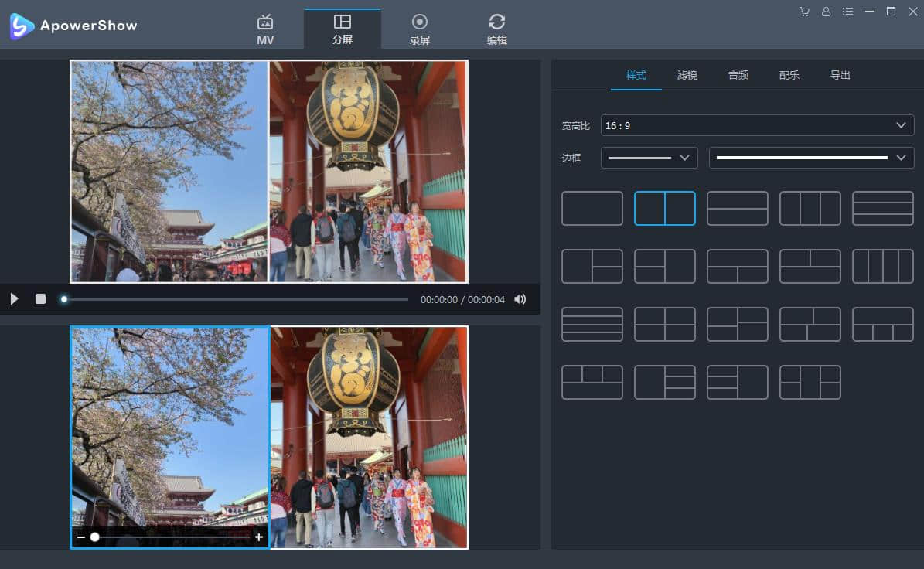924x569 pixels.
Task: Expand the 16 : 9 aspect ratio dropdown
Action: [x=757, y=125]
